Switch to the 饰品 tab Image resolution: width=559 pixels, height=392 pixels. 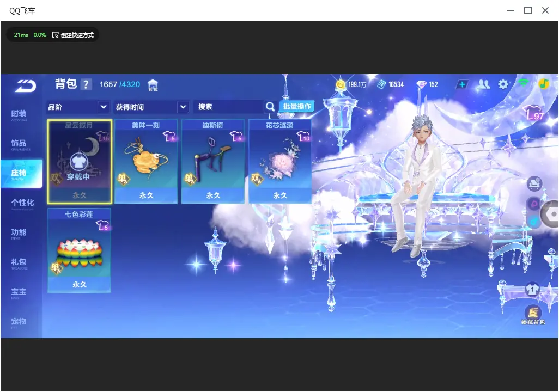(x=20, y=144)
